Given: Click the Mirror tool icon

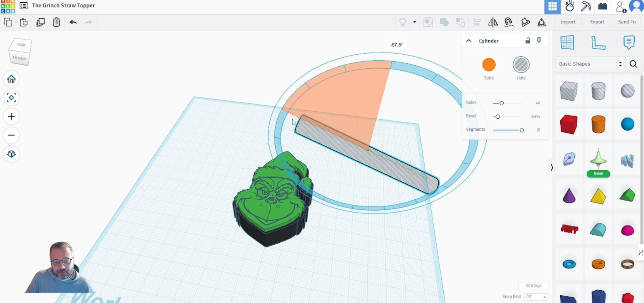Looking at the screenshot, I should [492, 22].
